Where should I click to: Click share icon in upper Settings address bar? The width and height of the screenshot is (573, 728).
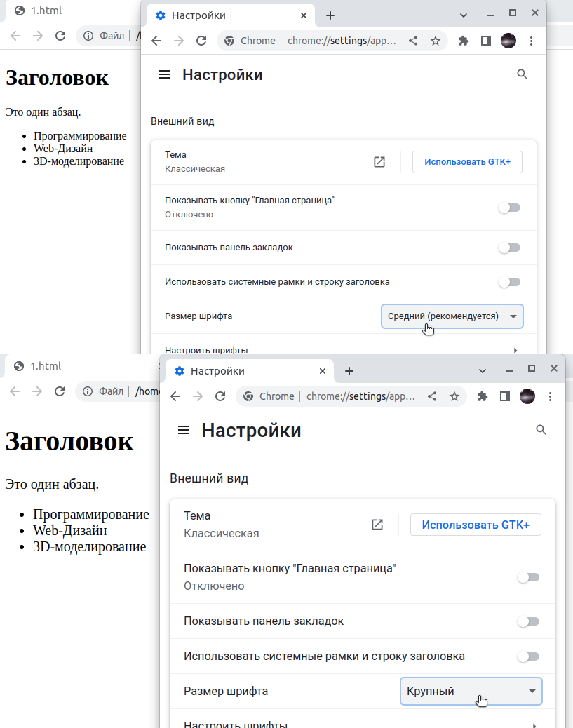pos(413,41)
